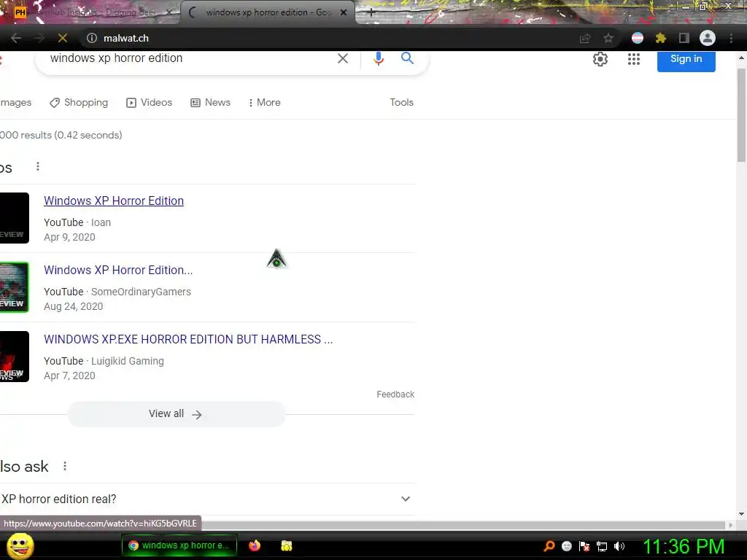Go back to previous page

16,38
